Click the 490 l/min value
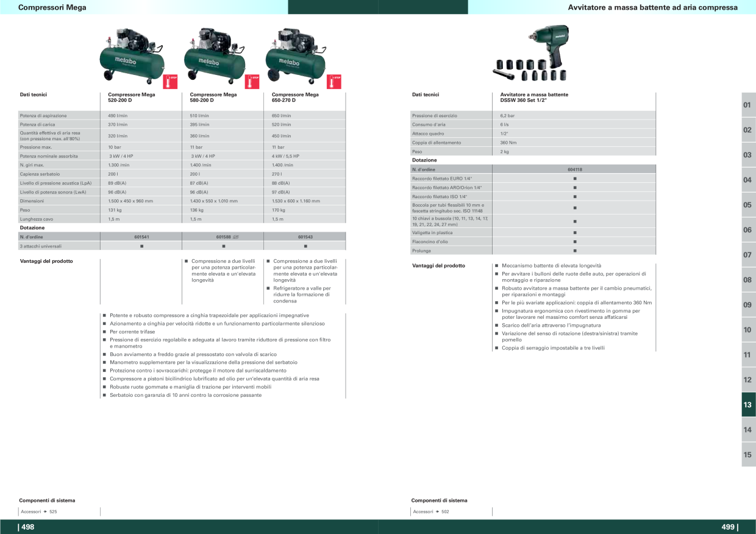The image size is (756, 534). tap(118, 115)
